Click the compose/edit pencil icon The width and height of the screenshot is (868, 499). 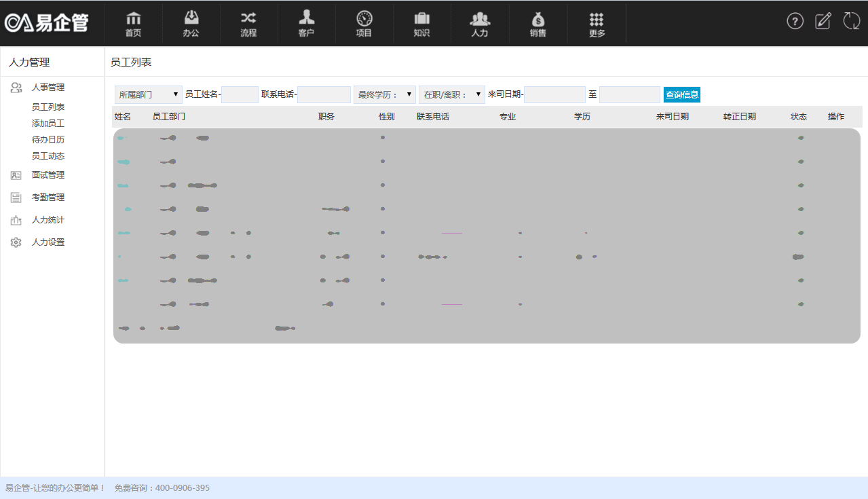pos(823,21)
